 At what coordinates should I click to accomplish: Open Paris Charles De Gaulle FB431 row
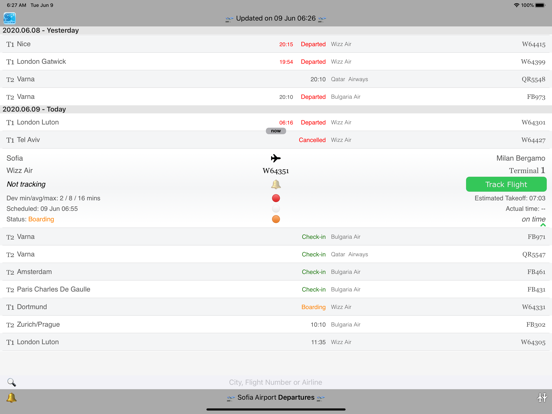(276, 289)
